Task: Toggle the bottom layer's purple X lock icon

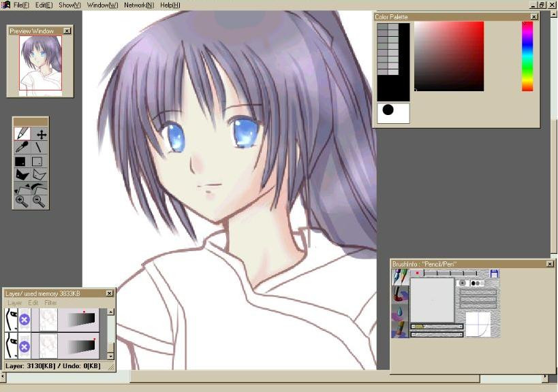Action: coord(25,346)
